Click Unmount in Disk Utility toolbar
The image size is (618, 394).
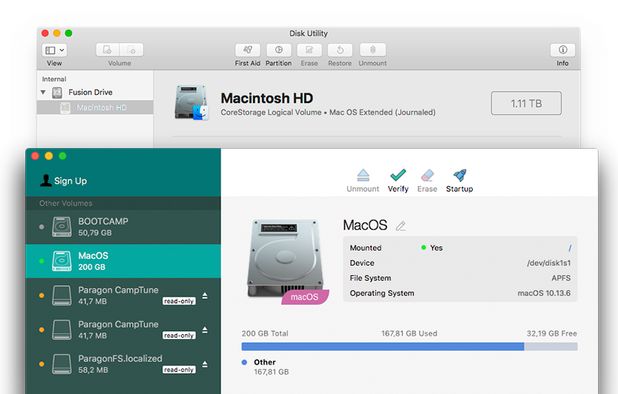[373, 50]
